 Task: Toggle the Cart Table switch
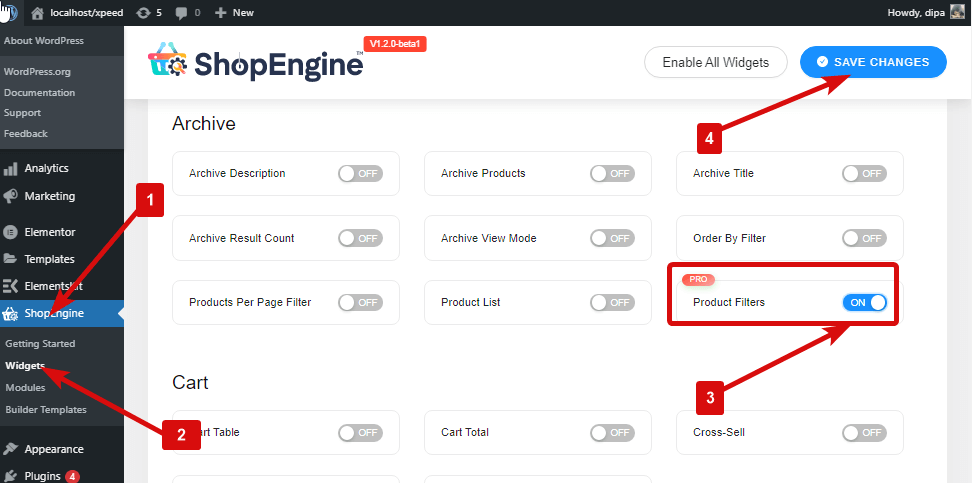tap(360, 433)
